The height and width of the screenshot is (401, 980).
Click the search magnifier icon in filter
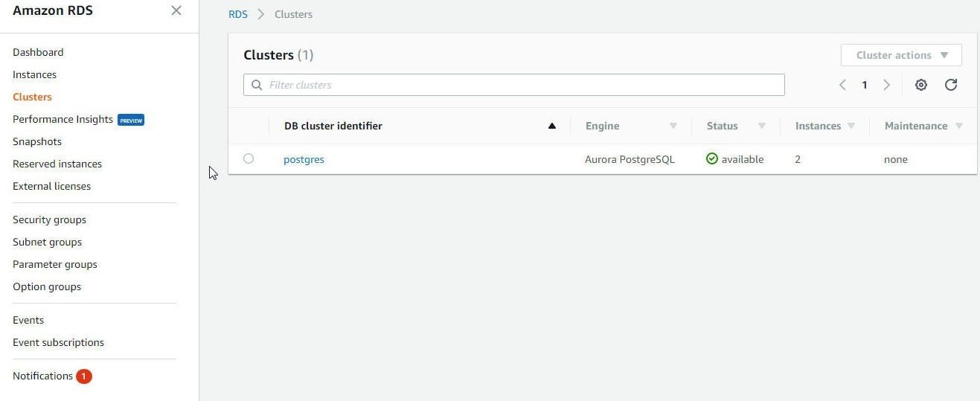point(257,85)
